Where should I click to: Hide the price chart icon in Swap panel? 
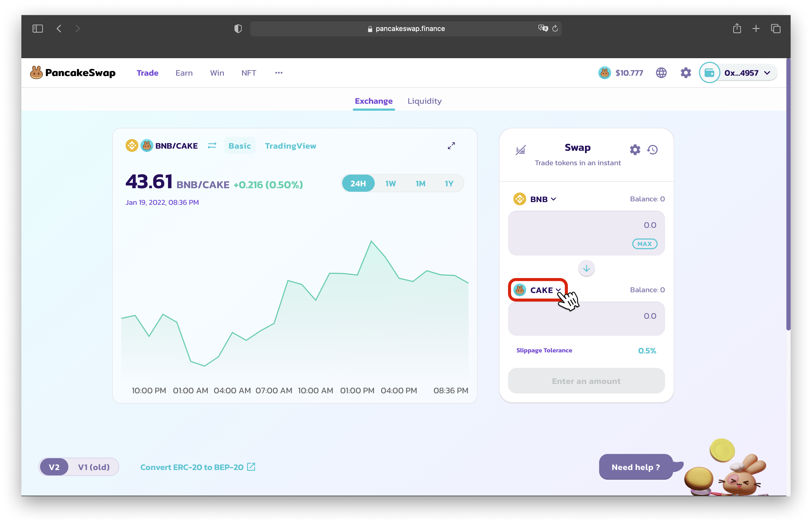pyautogui.click(x=520, y=150)
